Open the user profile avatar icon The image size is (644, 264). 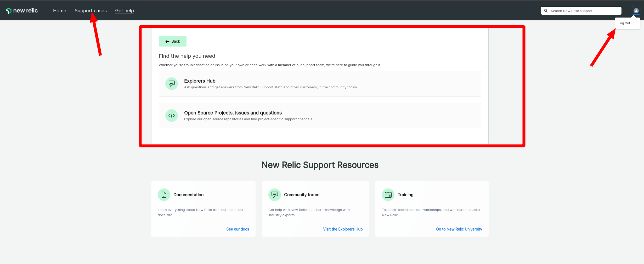(x=636, y=11)
